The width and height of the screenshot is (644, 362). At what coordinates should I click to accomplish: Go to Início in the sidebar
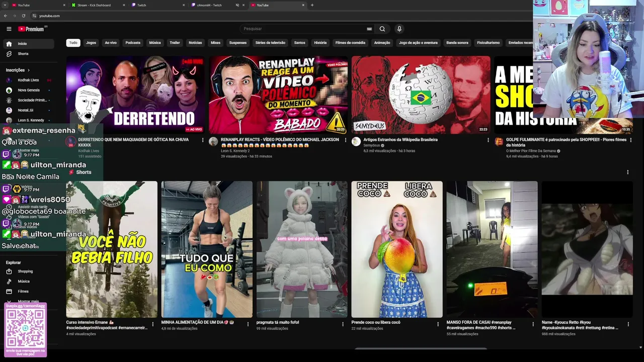point(28,44)
